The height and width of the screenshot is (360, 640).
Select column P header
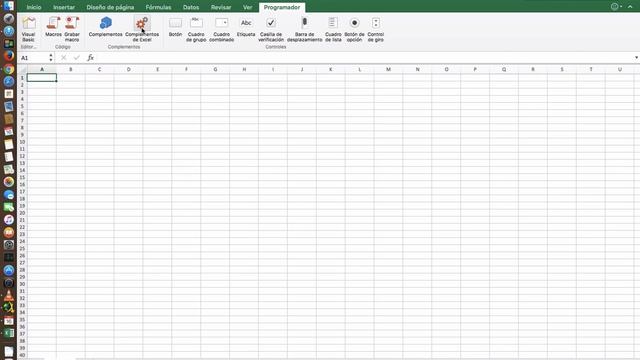[x=475, y=69]
